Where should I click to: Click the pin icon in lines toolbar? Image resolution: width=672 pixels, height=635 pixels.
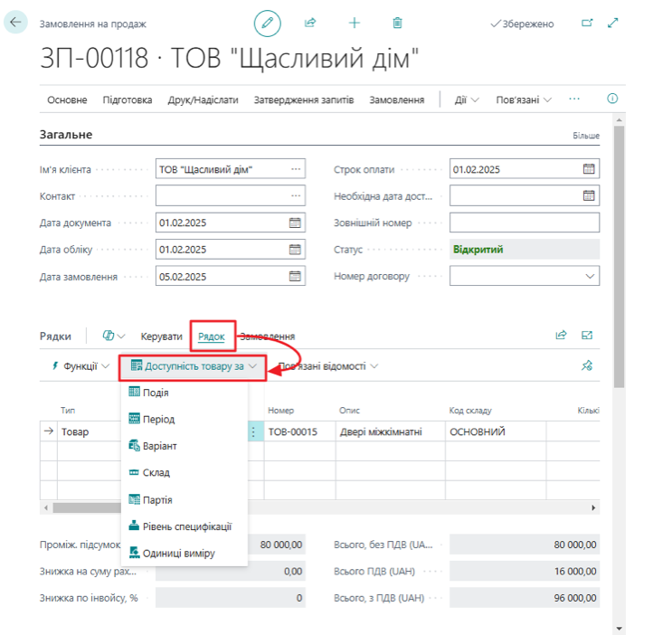pos(587,366)
